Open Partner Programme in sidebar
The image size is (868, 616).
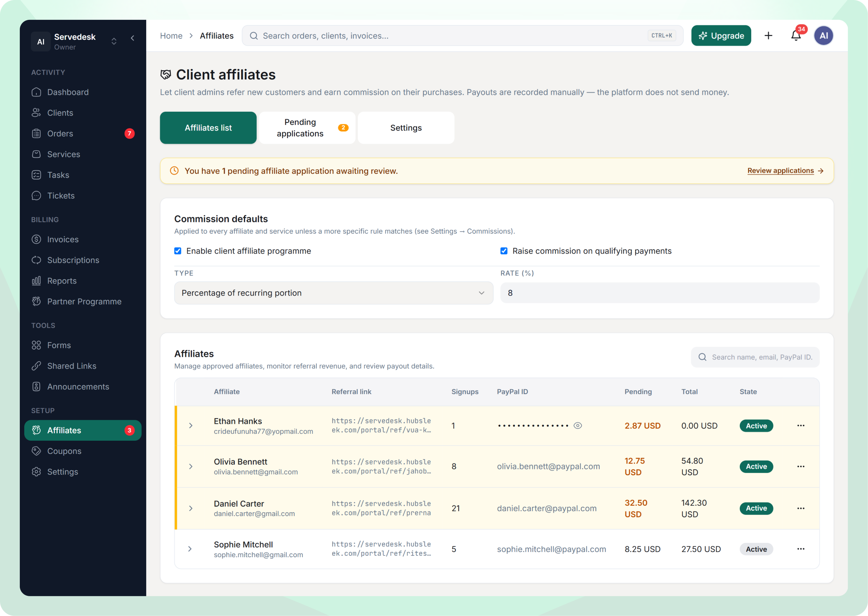click(x=83, y=301)
